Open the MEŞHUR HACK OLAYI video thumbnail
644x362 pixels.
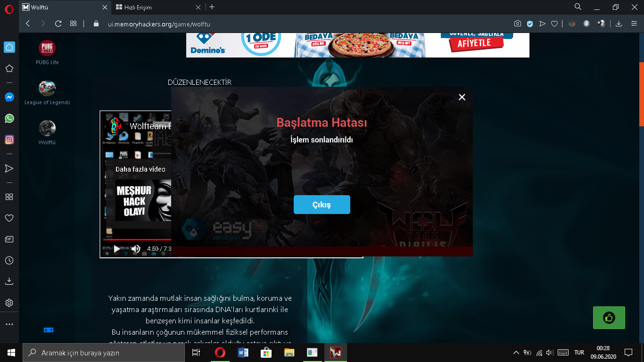pos(143,200)
